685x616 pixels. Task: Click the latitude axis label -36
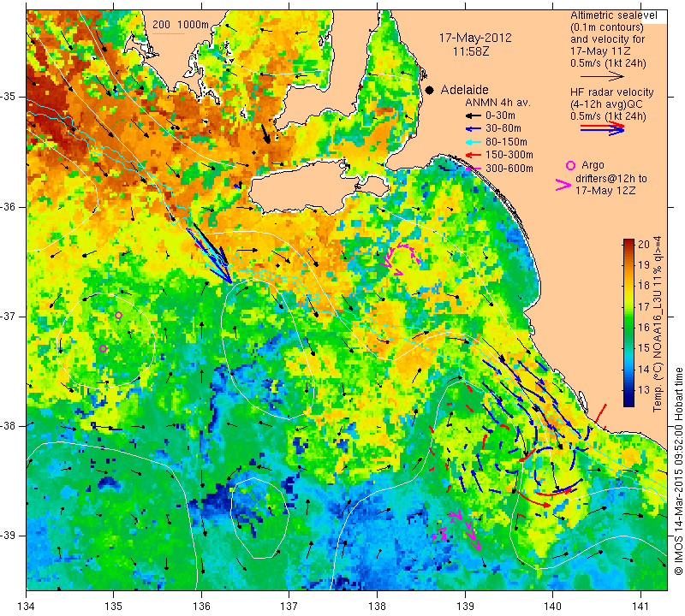[8, 206]
